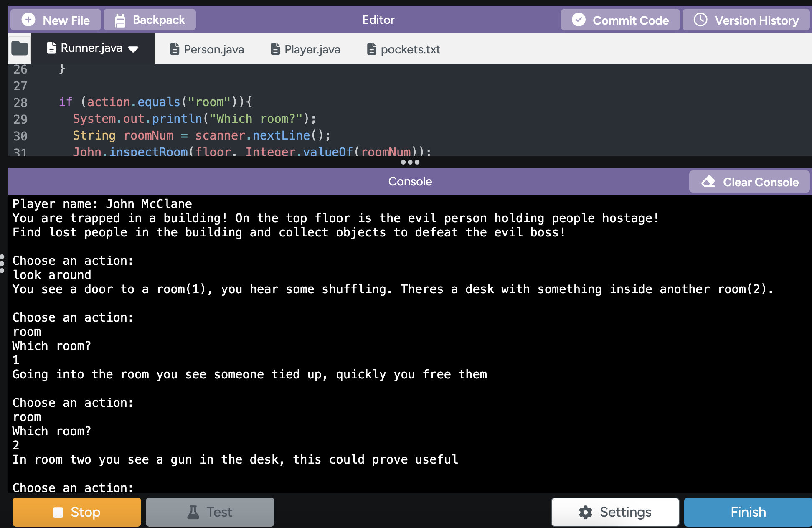This screenshot has width=812, height=528.
Task: Click the last console input prompt line
Action: pyautogui.click(x=73, y=487)
